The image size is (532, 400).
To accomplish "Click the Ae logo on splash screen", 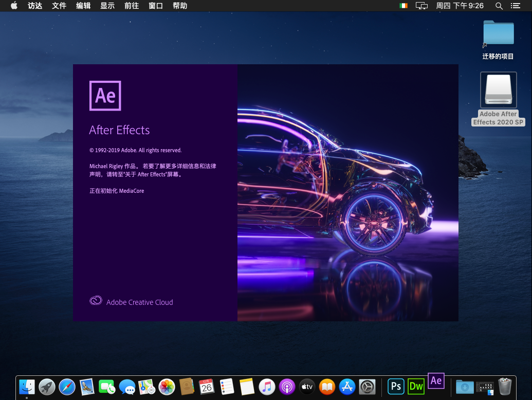I will click(x=105, y=96).
